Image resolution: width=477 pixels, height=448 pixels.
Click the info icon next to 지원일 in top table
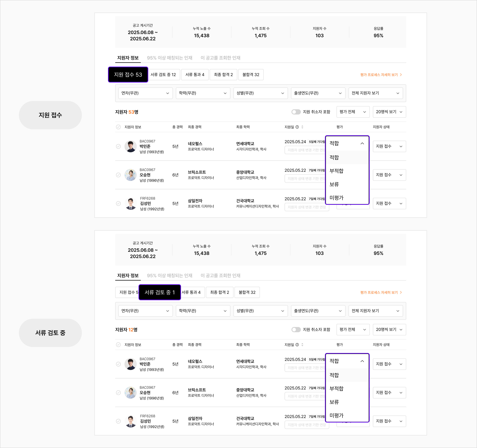coord(297,127)
